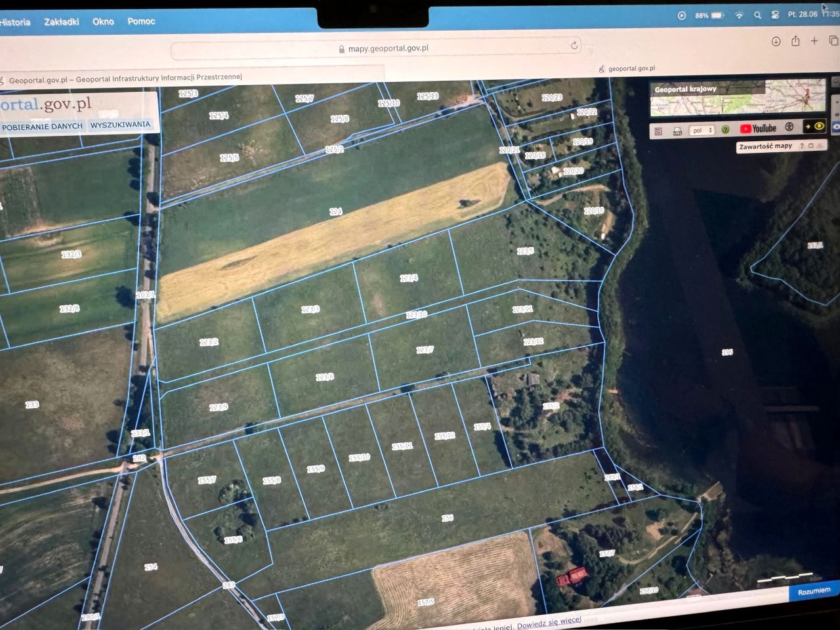The height and width of the screenshot is (630, 840).
Task: Open the Okno menu
Action: coord(103,22)
